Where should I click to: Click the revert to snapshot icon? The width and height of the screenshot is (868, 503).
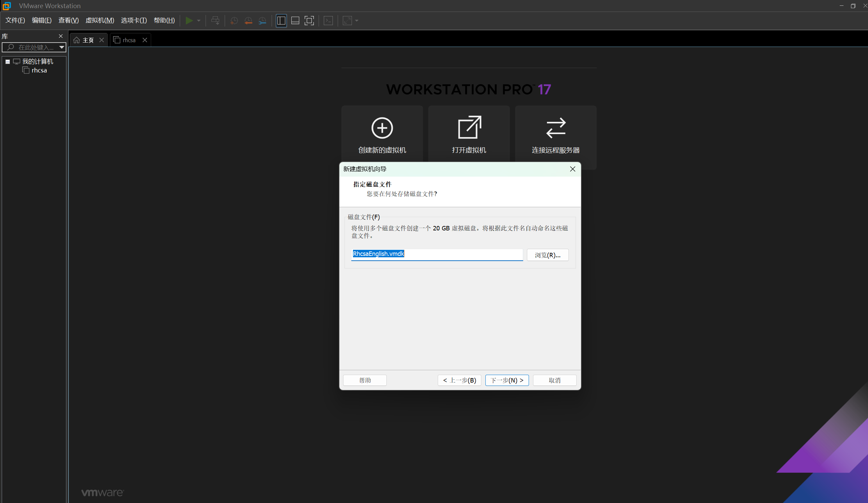pos(248,21)
